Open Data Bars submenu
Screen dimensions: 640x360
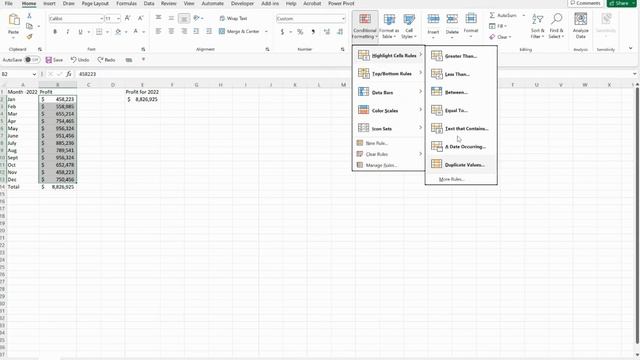pos(389,92)
